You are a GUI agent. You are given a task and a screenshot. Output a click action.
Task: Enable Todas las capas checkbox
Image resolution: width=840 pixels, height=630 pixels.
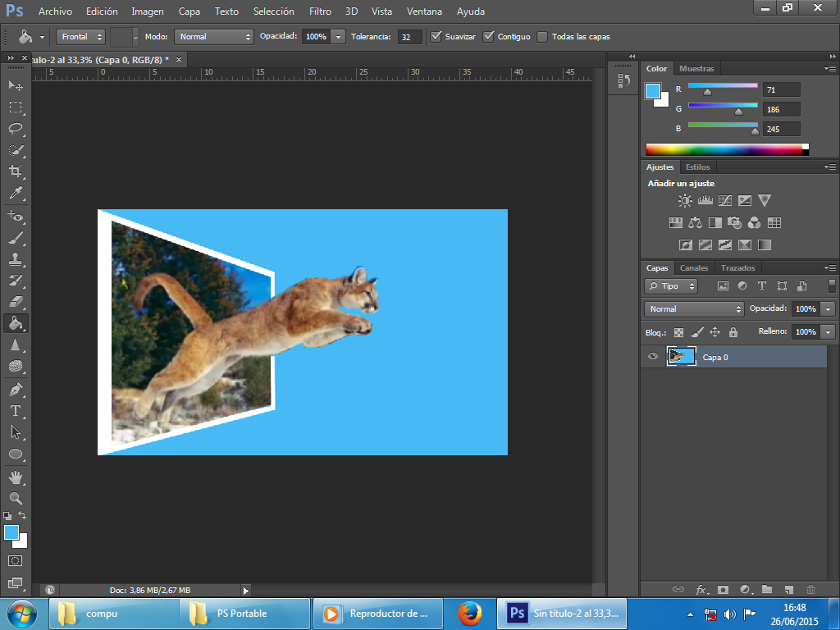point(542,37)
